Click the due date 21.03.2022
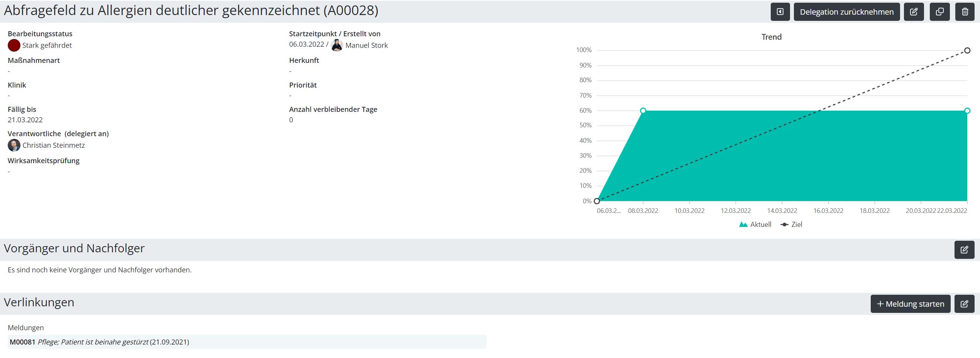The image size is (980, 358). click(x=25, y=120)
